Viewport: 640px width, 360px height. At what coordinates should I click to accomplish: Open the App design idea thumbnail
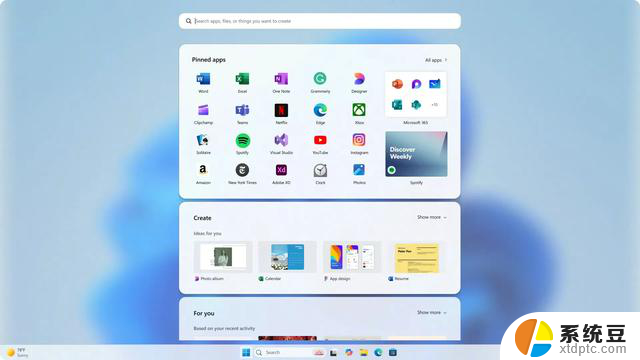pos(352,257)
